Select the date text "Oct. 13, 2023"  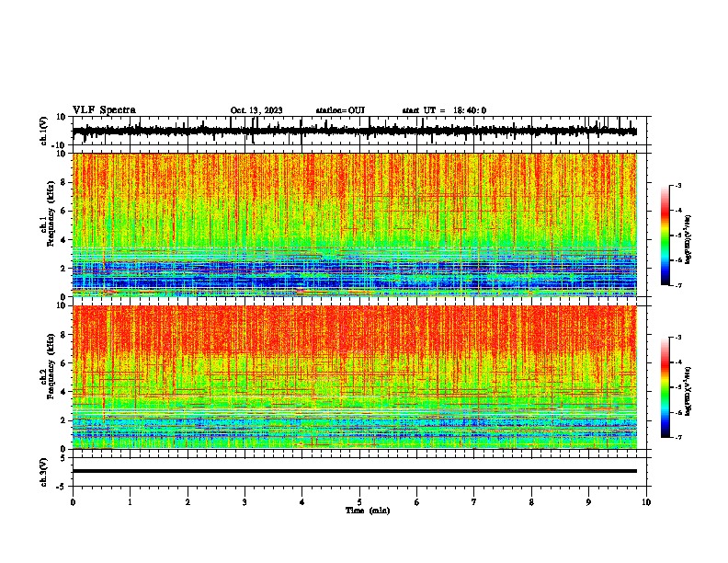[256, 110]
